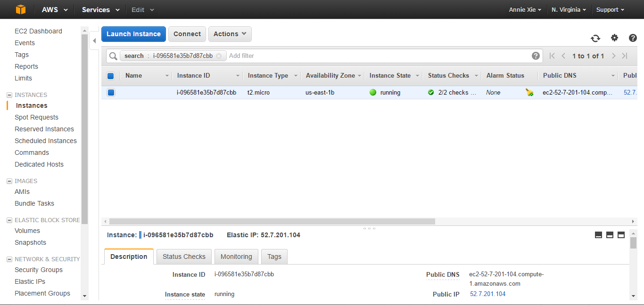Open Spot Requests in sidebar
Screen dimensions: 644x305
[x=36, y=117]
